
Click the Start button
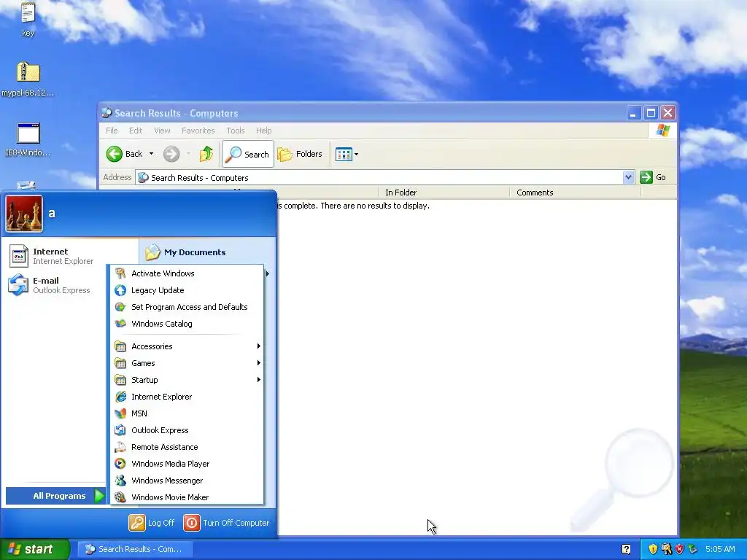34,549
